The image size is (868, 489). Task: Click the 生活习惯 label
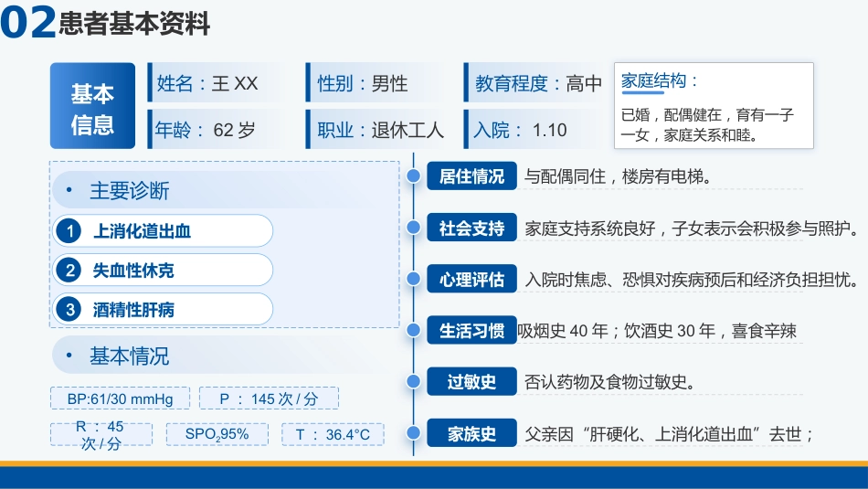coord(471,330)
